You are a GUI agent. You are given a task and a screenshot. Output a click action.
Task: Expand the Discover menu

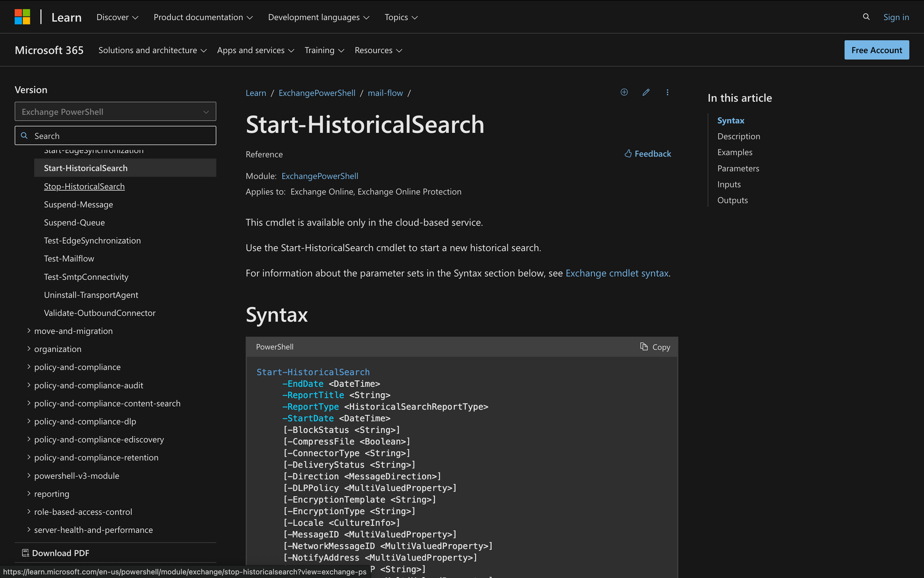[x=117, y=17]
